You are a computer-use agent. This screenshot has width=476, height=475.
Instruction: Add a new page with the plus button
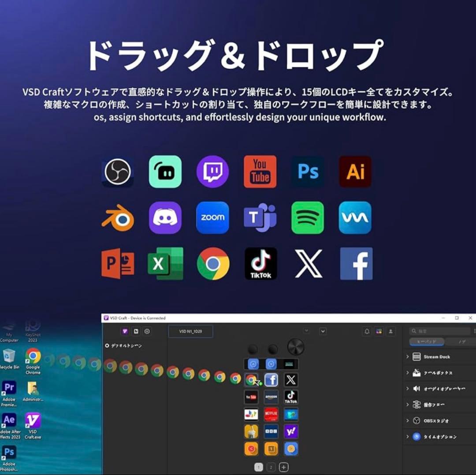pyautogui.click(x=283, y=467)
